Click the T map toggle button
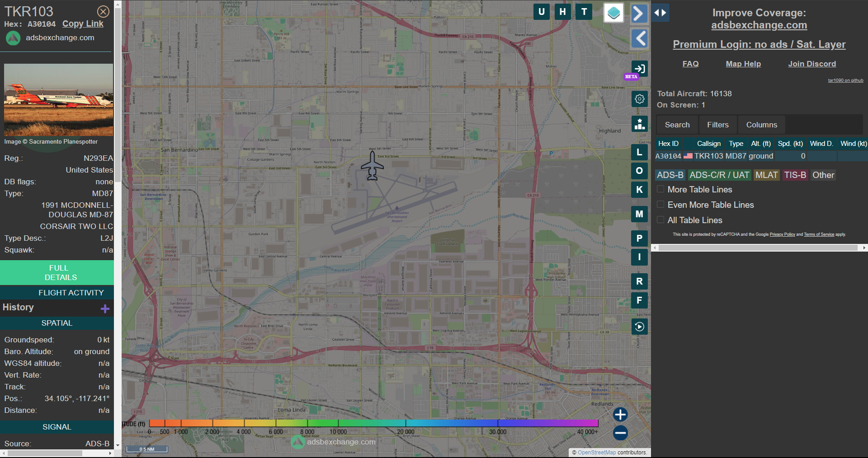This screenshot has height=458, width=868. click(x=584, y=12)
